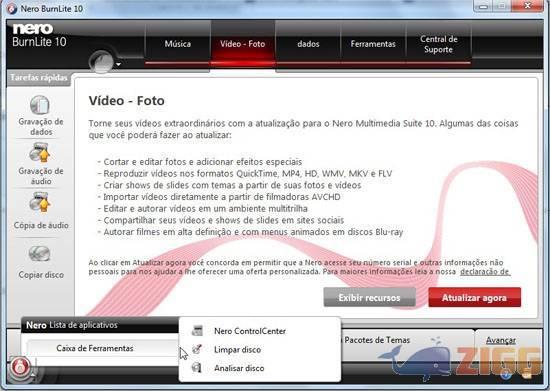
Task: Follow the Avançar link
Action: click(501, 340)
